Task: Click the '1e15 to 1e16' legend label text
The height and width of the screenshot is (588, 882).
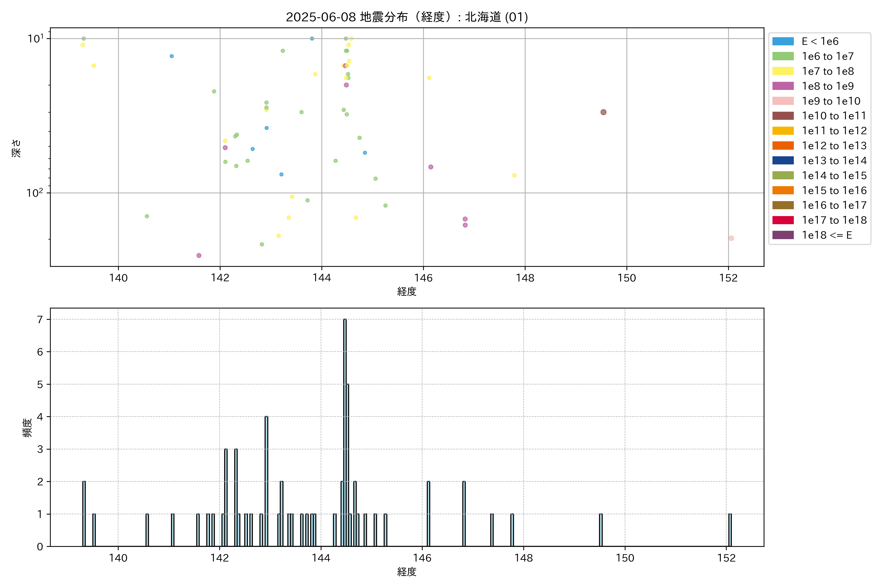Action: (x=834, y=191)
